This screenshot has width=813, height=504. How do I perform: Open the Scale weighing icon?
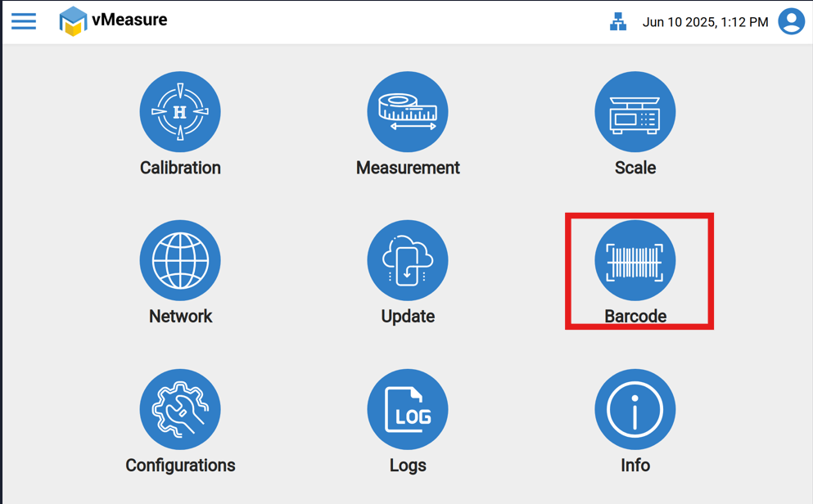(x=635, y=112)
